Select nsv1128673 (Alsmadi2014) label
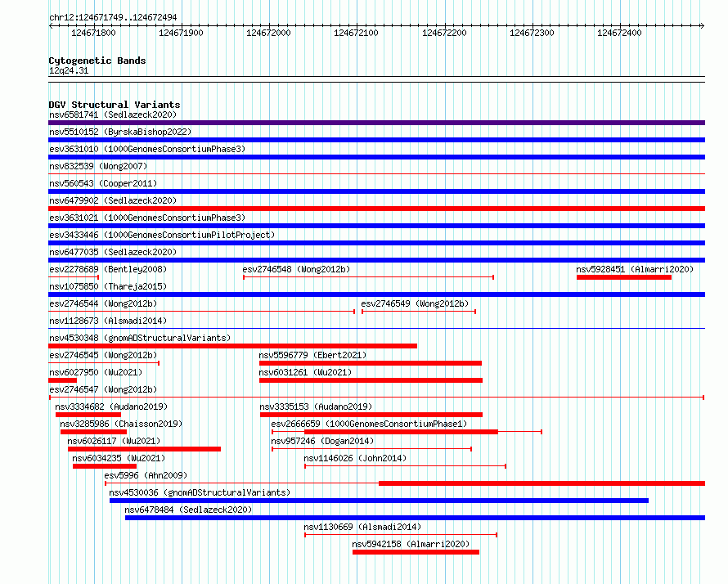 (108, 321)
